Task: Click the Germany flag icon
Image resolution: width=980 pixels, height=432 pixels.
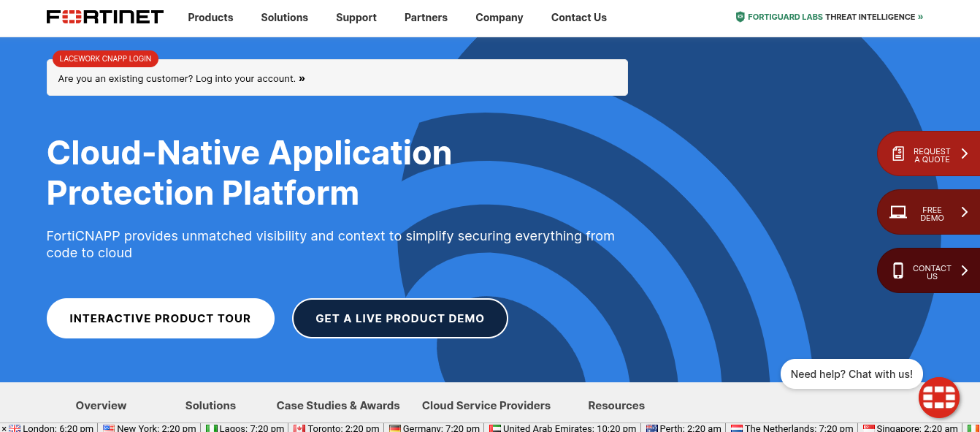Action: pyautogui.click(x=395, y=428)
